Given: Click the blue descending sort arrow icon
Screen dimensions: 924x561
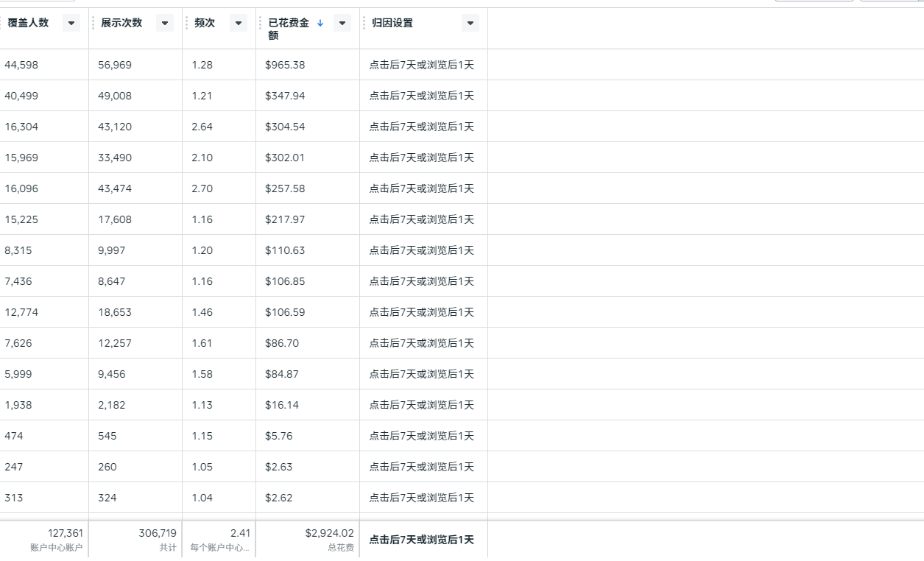Looking at the screenshot, I should tap(320, 23).
